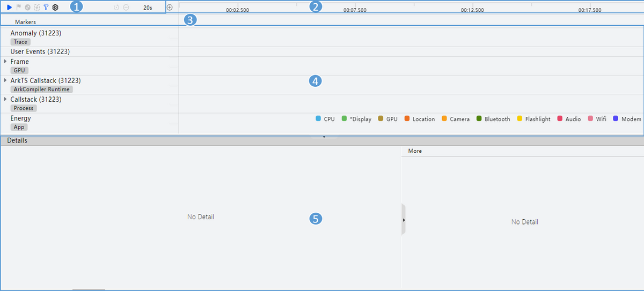
Task: Click the gray globe icon in toolbar
Action: (x=27, y=8)
